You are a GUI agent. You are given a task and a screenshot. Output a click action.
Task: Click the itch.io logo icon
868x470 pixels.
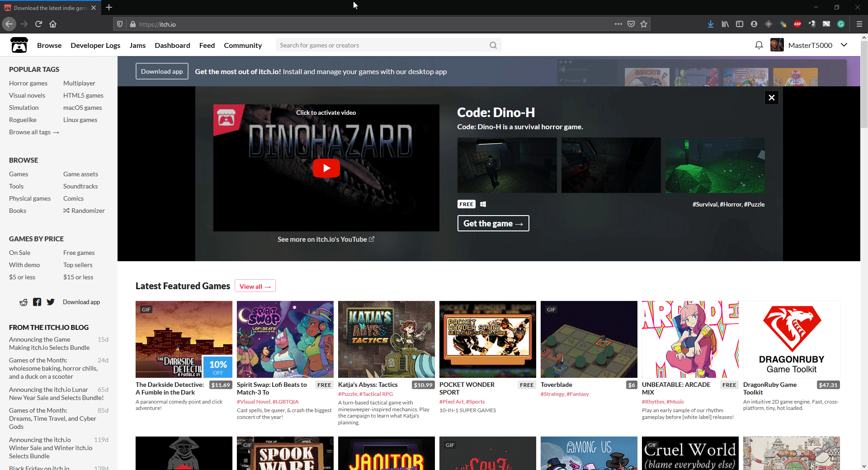19,45
